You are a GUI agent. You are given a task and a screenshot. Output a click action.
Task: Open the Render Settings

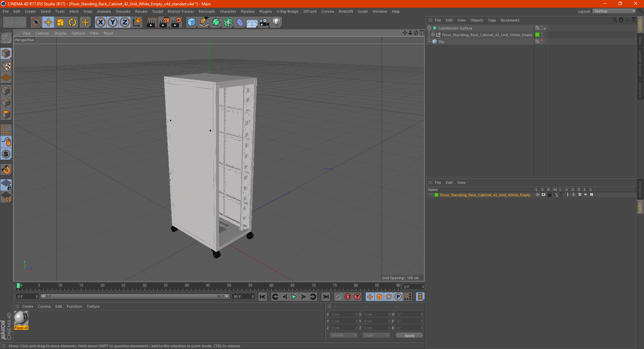point(176,22)
